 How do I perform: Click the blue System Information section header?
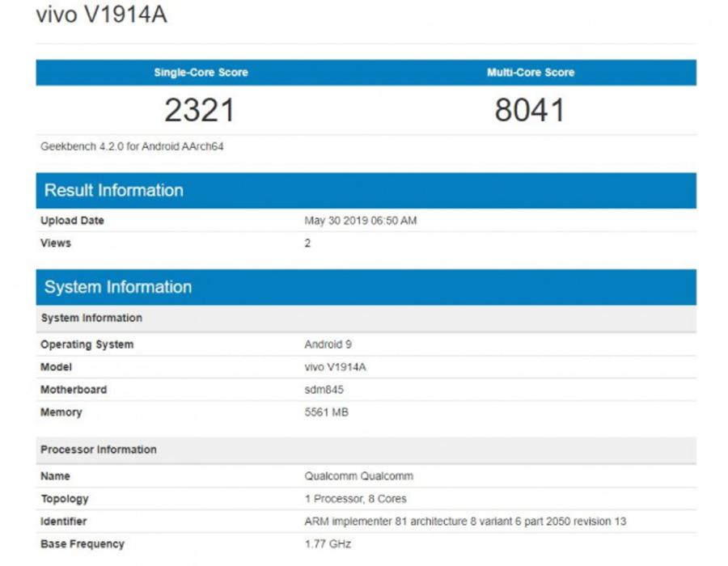click(x=366, y=287)
